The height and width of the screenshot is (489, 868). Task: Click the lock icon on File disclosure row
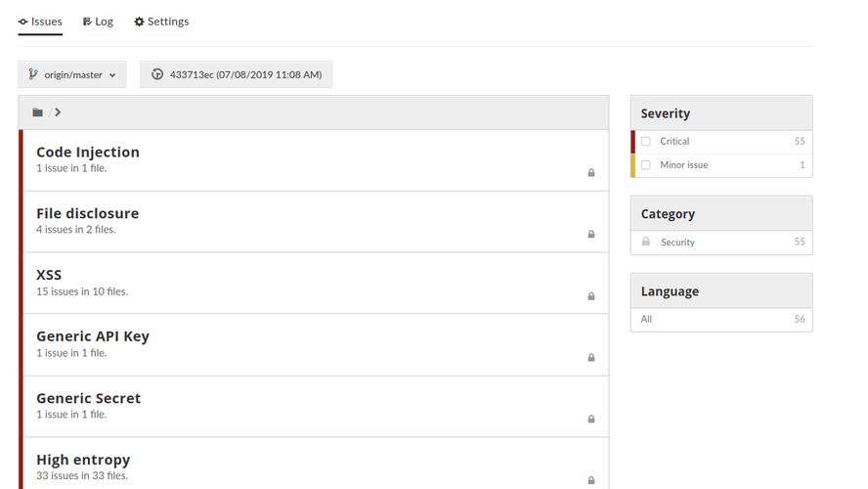pyautogui.click(x=590, y=234)
